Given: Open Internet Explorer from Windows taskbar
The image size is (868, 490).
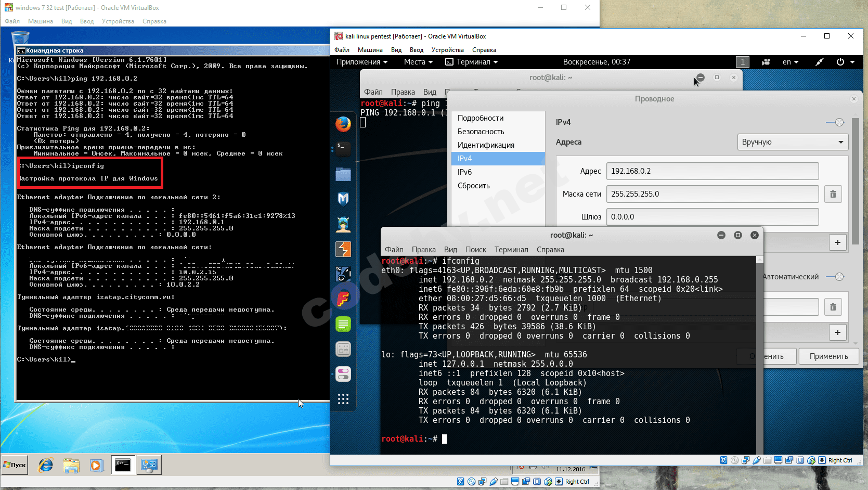Looking at the screenshot, I should point(46,465).
